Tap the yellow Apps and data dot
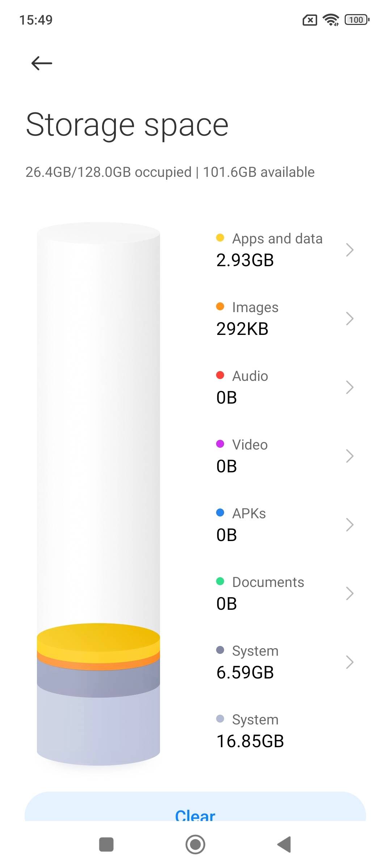 220,238
